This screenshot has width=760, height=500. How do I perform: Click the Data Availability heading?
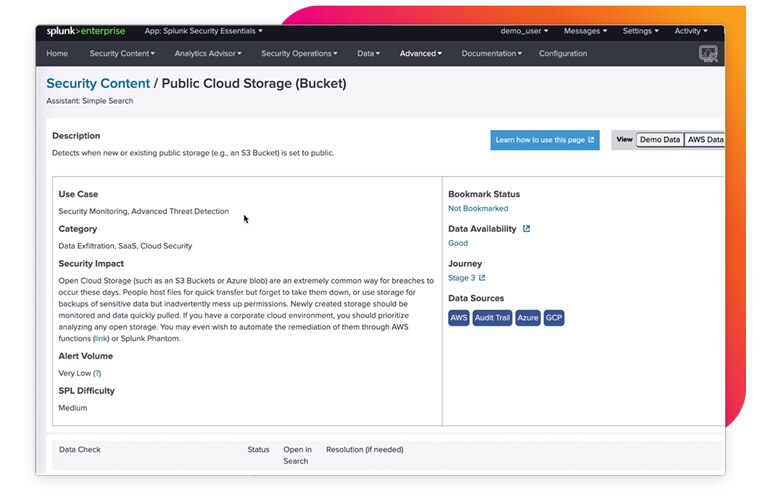(482, 229)
